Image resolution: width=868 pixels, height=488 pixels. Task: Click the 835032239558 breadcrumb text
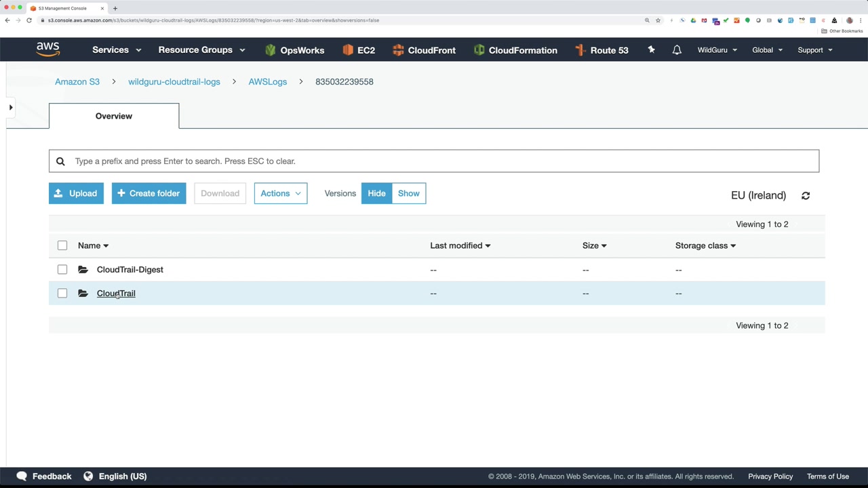pyautogui.click(x=344, y=81)
